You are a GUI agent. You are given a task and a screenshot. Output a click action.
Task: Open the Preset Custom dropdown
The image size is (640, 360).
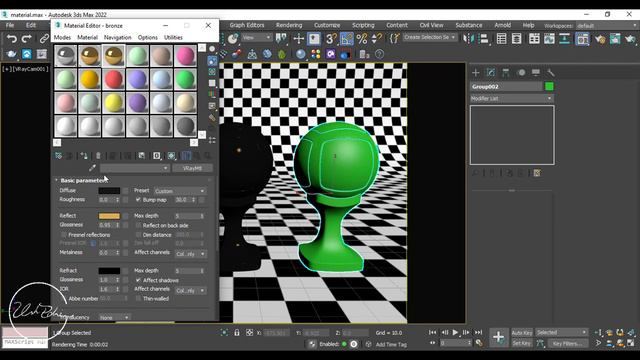point(180,191)
